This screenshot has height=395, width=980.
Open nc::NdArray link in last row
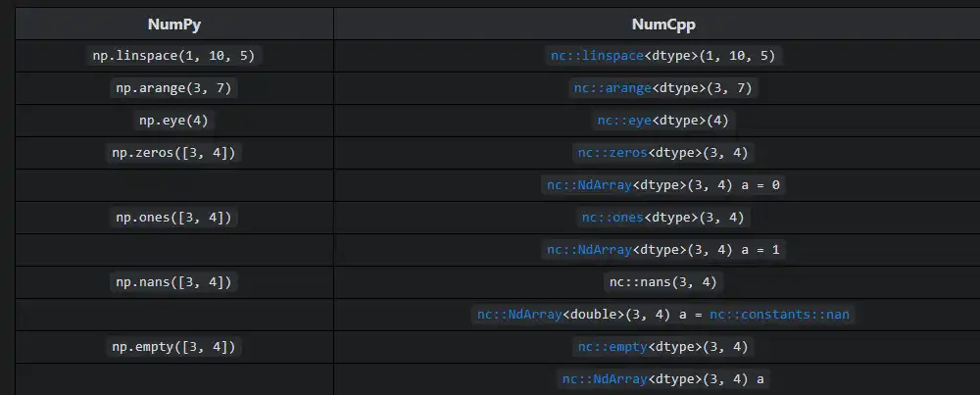pyautogui.click(x=605, y=379)
